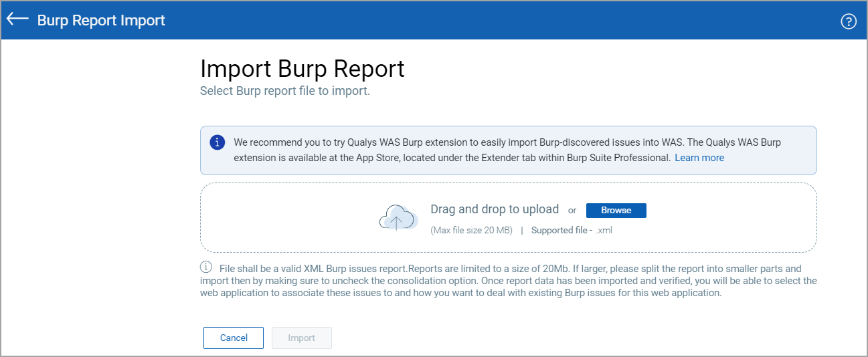Click the Browse button
The image size is (868, 357).
pyautogui.click(x=616, y=210)
